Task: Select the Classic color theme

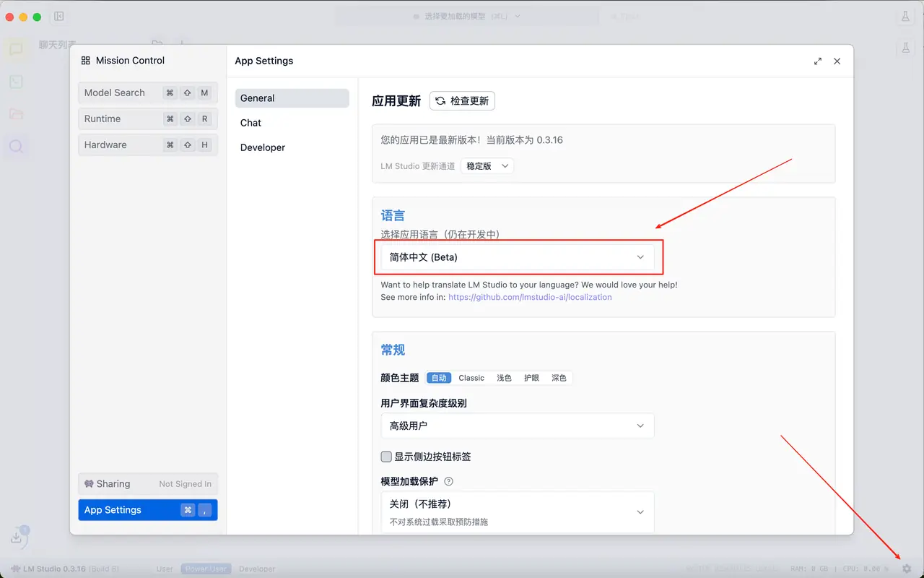Action: point(471,378)
